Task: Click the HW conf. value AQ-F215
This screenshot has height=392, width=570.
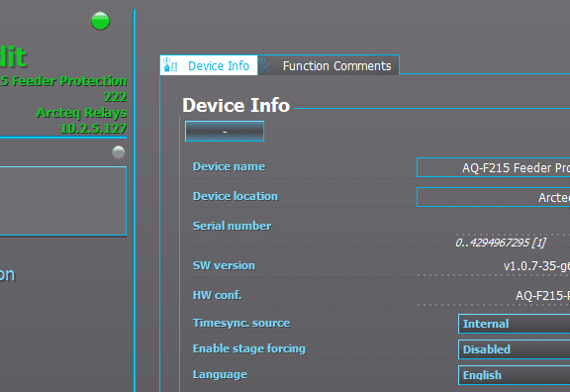Action: pyautogui.click(x=542, y=296)
